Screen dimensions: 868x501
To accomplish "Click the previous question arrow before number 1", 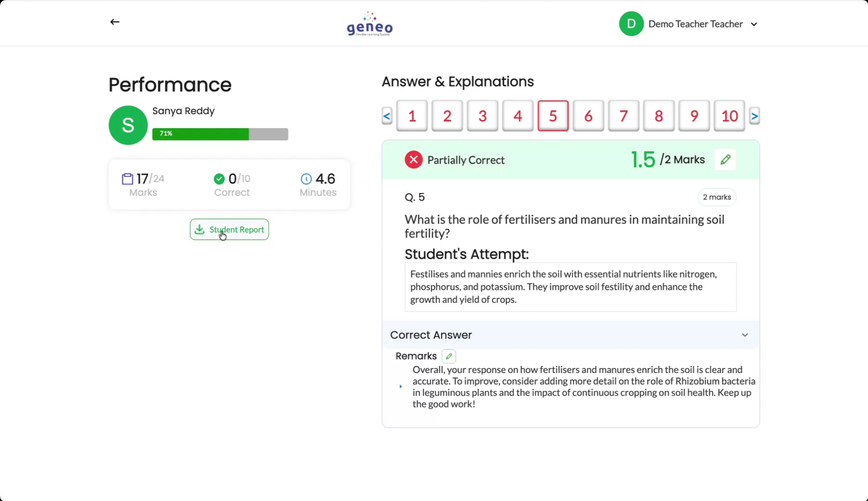I will click(387, 116).
